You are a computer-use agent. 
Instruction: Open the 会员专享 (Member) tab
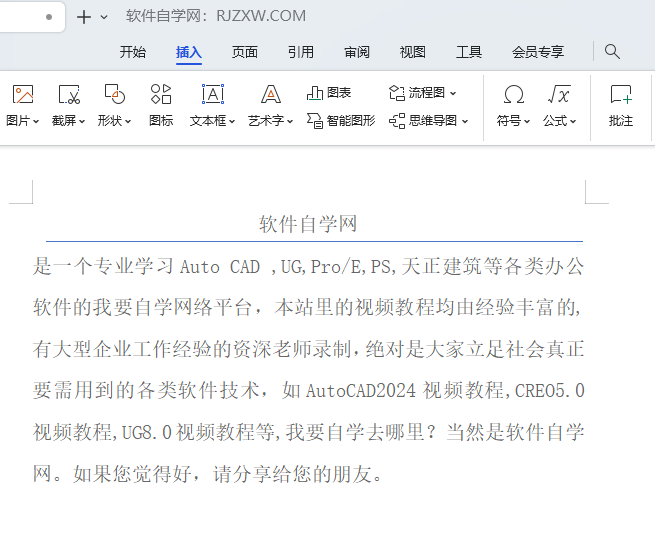tap(538, 52)
